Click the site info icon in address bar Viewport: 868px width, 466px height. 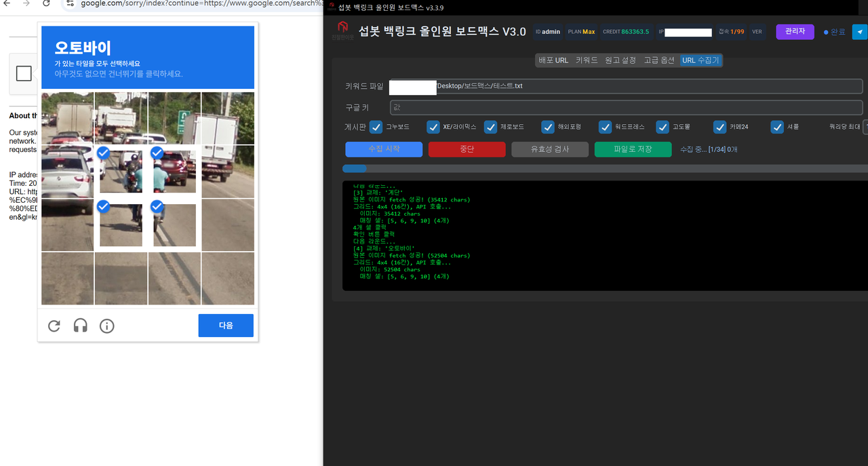[70, 3]
